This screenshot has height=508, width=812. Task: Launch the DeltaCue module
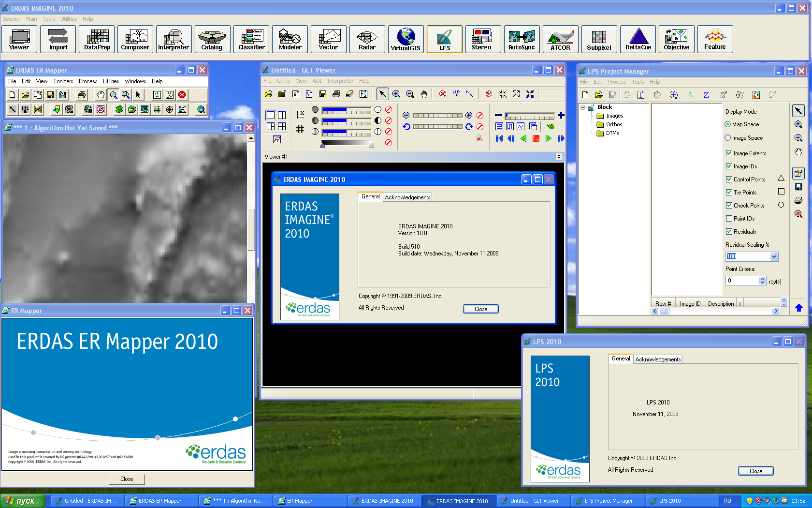click(638, 39)
